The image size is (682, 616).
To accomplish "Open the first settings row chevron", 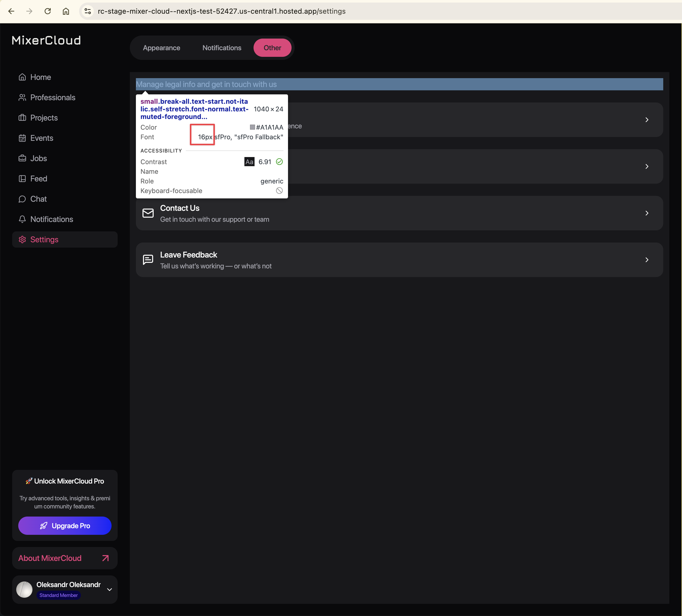I will pyautogui.click(x=647, y=120).
